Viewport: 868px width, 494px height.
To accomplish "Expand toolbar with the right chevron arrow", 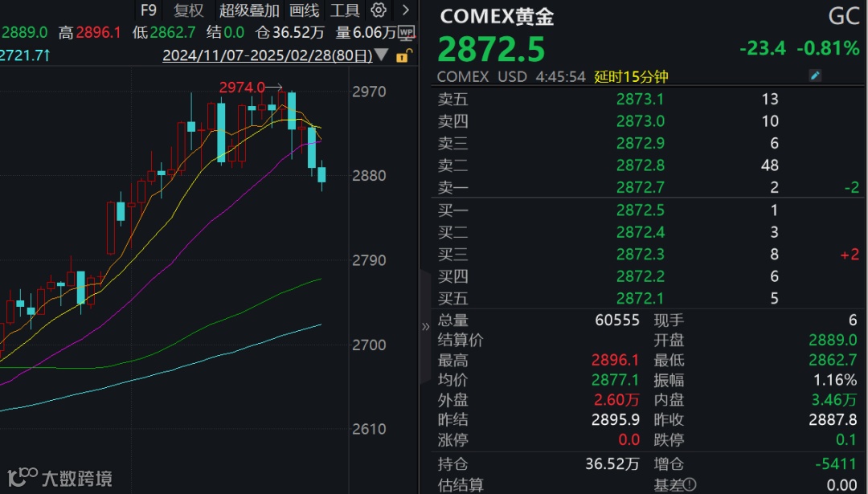I will click(406, 10).
